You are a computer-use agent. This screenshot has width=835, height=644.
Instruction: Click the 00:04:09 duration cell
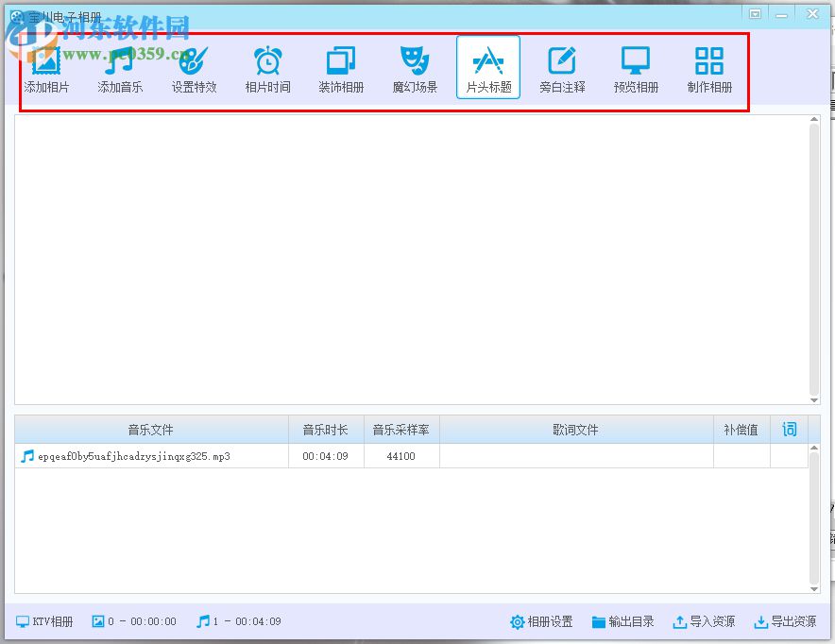[x=326, y=456]
